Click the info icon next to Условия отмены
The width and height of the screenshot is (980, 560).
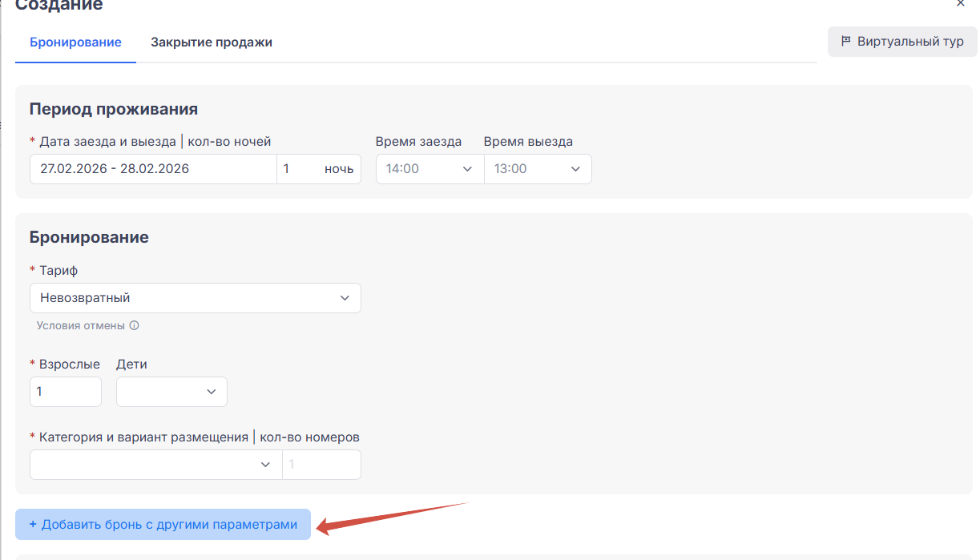click(135, 326)
